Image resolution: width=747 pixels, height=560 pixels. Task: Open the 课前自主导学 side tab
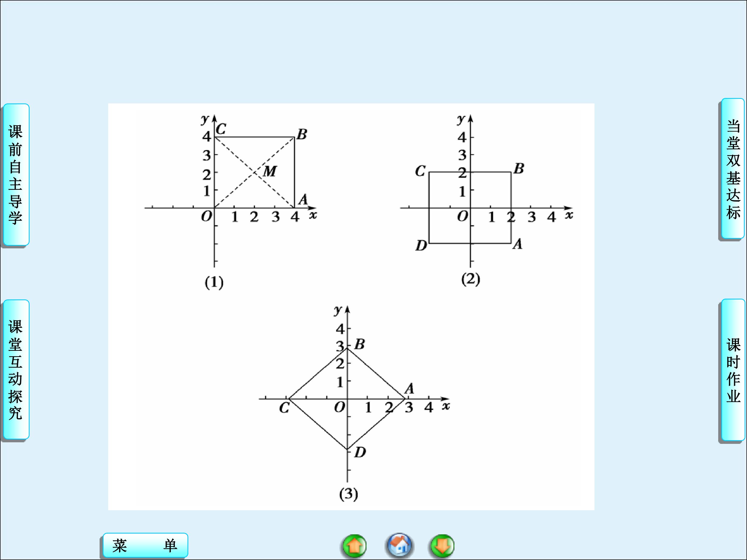pos(16,174)
